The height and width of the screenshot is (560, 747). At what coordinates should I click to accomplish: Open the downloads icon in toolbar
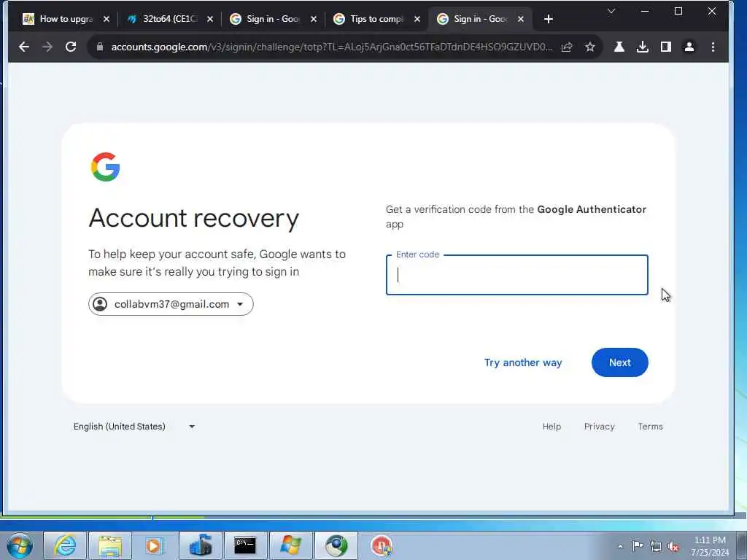[642, 47]
